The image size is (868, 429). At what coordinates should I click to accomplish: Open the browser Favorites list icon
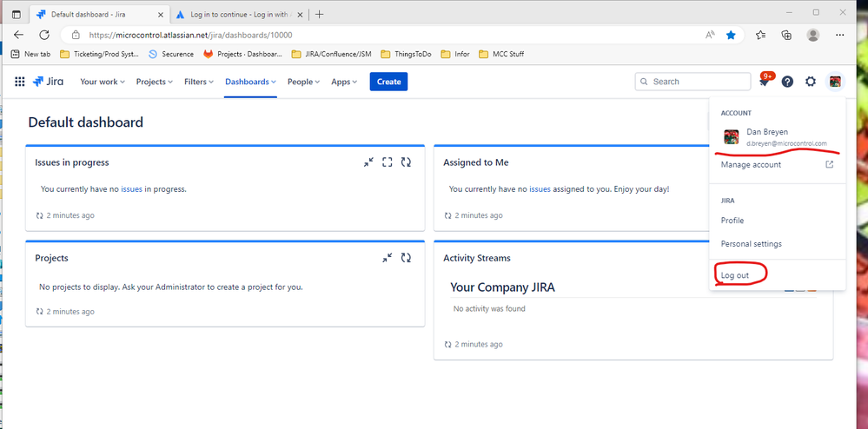click(x=760, y=35)
